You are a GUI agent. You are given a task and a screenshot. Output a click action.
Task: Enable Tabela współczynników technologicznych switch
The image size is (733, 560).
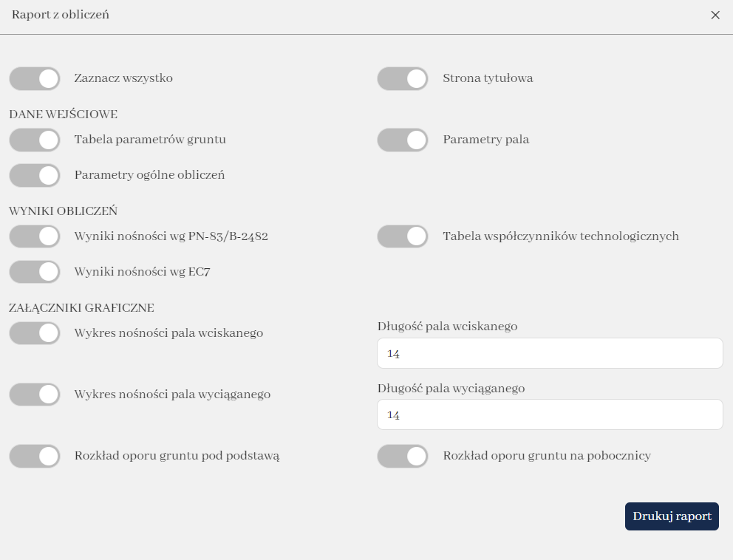[x=403, y=236]
